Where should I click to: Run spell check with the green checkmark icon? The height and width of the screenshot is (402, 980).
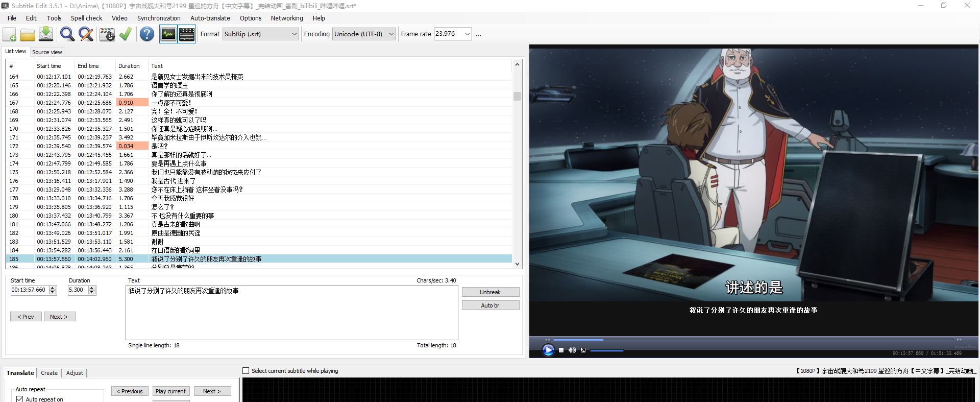coord(126,34)
